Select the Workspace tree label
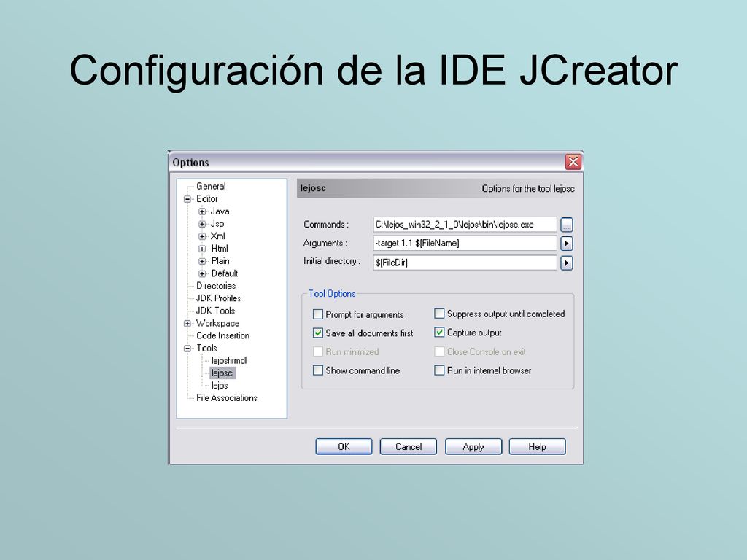747x560 pixels. tap(217, 323)
